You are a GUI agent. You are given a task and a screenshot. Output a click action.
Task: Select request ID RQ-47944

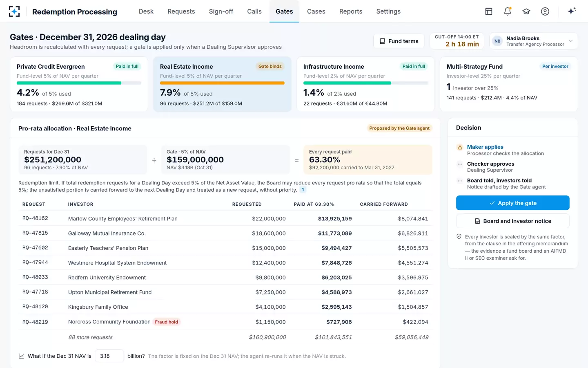tap(35, 263)
